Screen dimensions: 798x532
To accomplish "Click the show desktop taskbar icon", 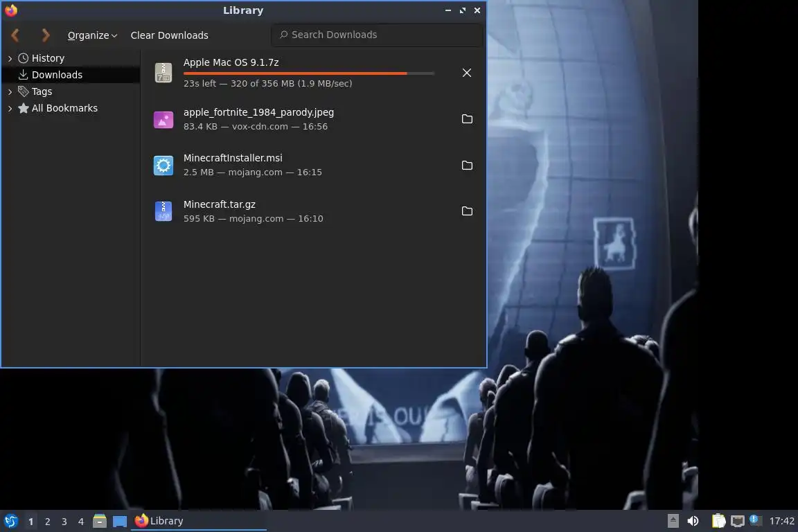I will (120, 522).
